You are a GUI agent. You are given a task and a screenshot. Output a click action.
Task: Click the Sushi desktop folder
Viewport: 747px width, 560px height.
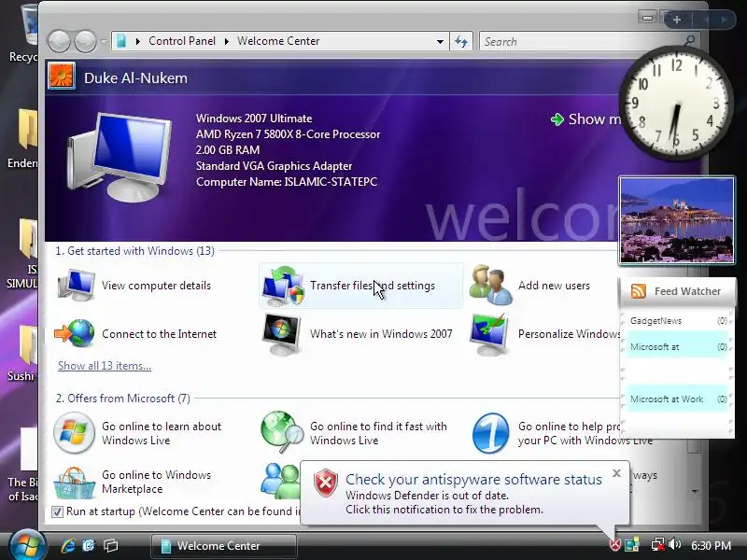tap(21, 354)
